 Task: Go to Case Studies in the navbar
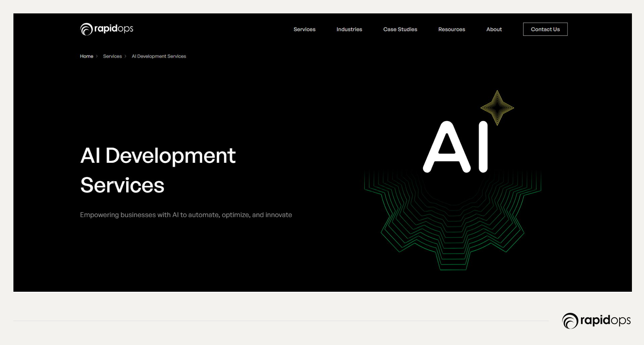click(x=400, y=29)
